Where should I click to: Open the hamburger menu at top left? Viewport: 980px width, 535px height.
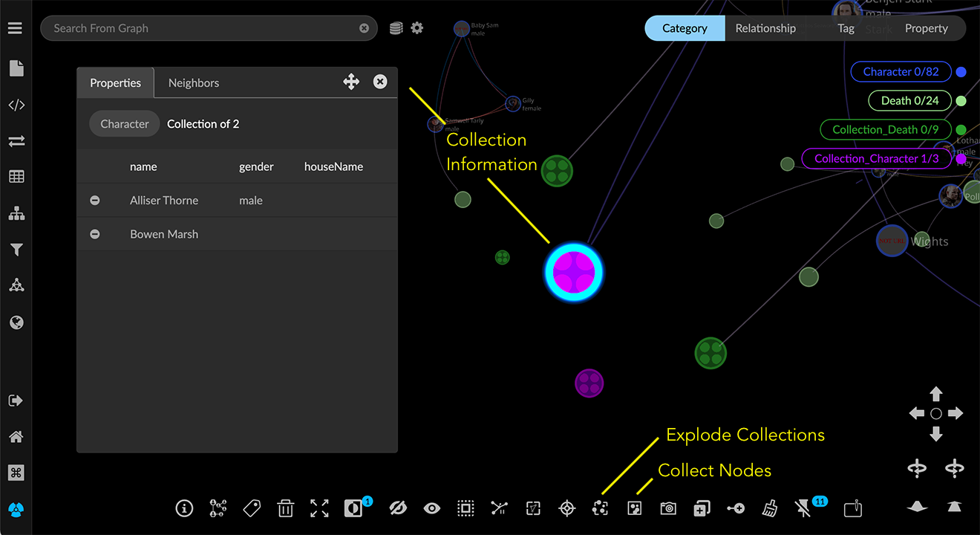click(16, 28)
